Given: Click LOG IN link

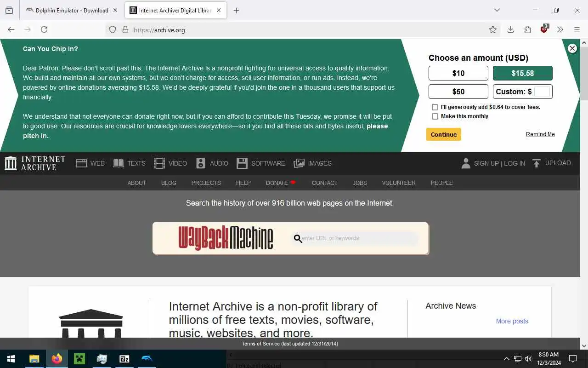Looking at the screenshot, I should pyautogui.click(x=514, y=163).
